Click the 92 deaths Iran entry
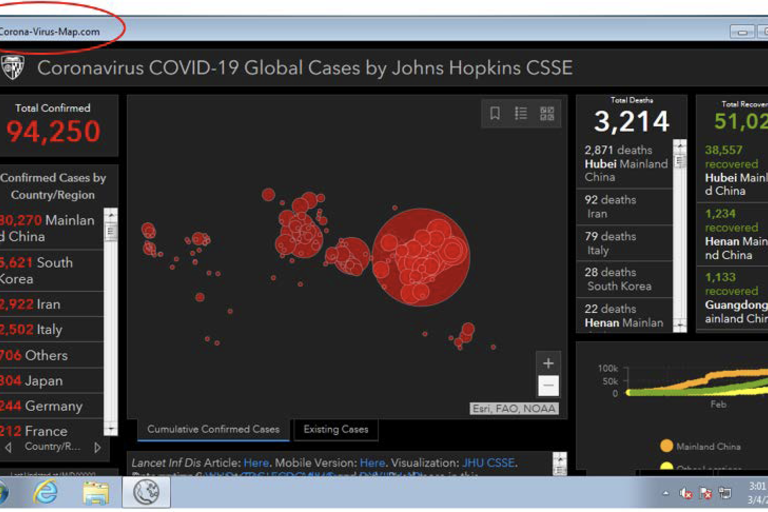This screenshot has height=512, width=768. 624,206
